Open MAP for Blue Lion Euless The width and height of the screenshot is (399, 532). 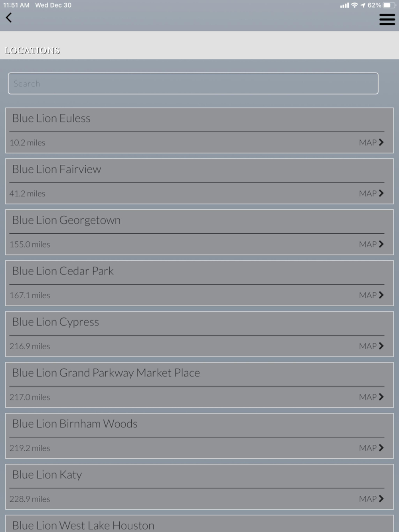371,142
